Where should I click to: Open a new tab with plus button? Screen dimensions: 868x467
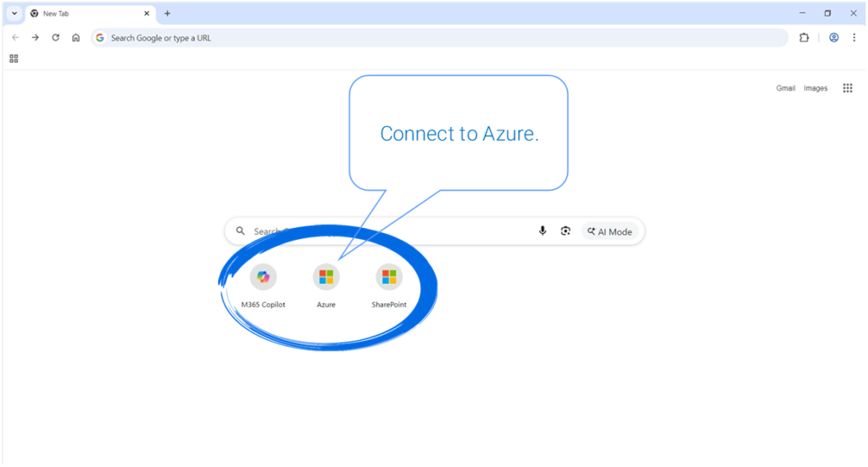[x=168, y=14]
